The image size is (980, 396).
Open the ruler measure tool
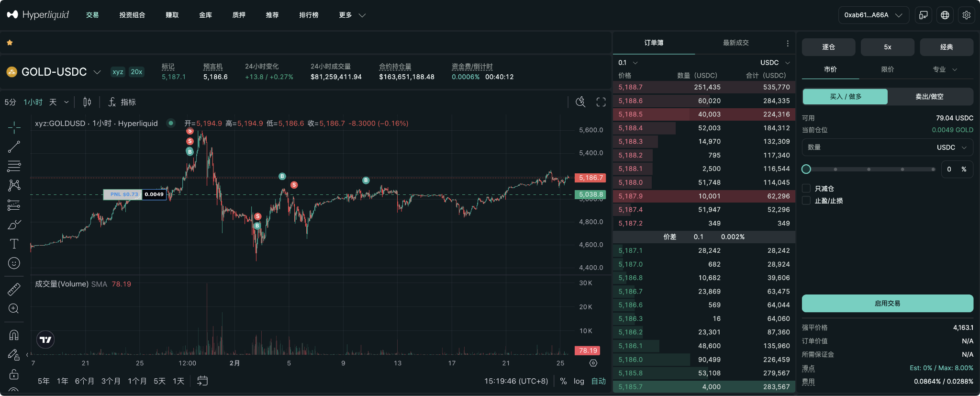[x=14, y=289]
